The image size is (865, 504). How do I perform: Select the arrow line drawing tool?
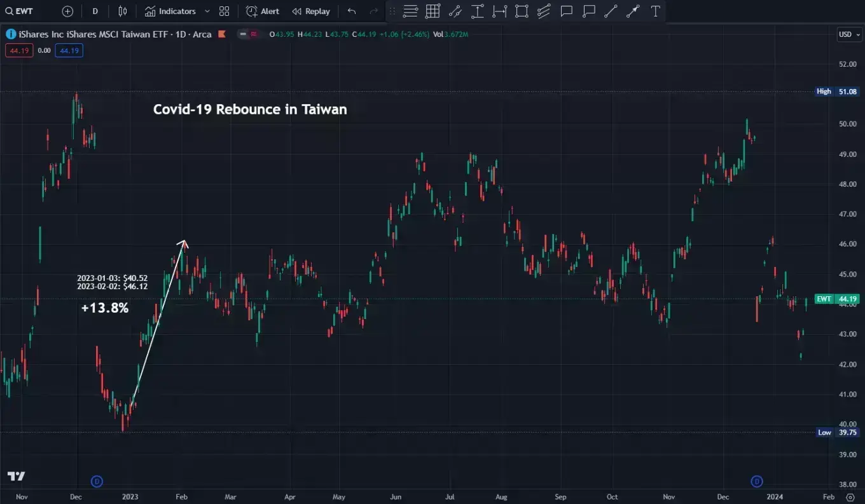click(633, 11)
